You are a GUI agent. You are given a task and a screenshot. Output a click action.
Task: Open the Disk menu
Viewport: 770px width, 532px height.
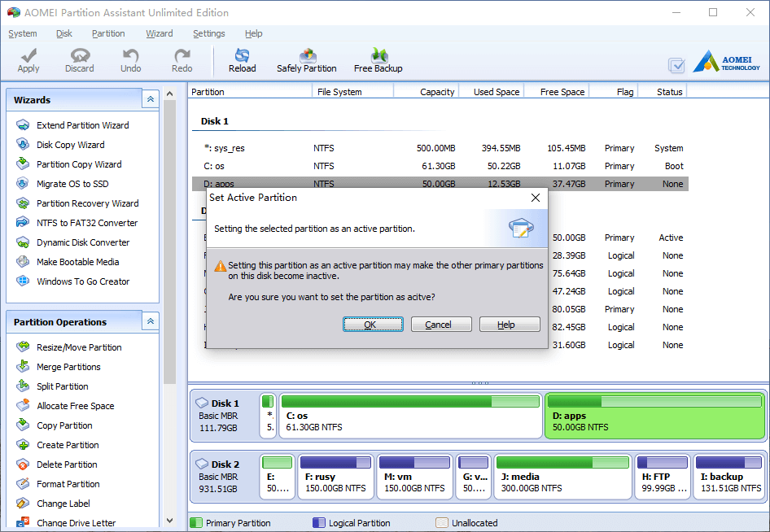pos(63,33)
